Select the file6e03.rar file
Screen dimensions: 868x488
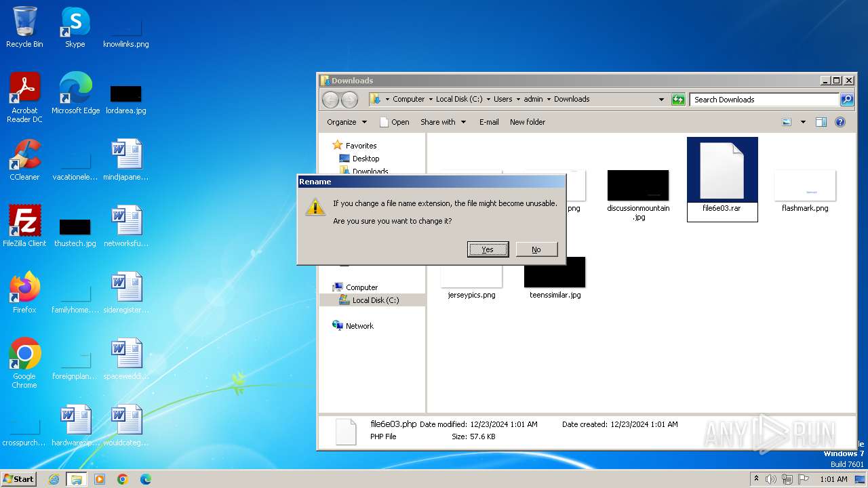[x=722, y=178]
